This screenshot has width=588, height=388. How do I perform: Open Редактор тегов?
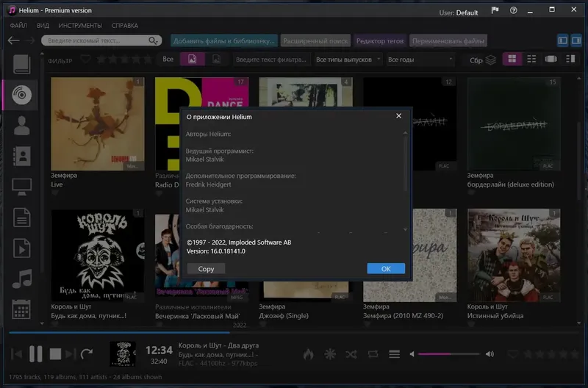[x=380, y=41]
